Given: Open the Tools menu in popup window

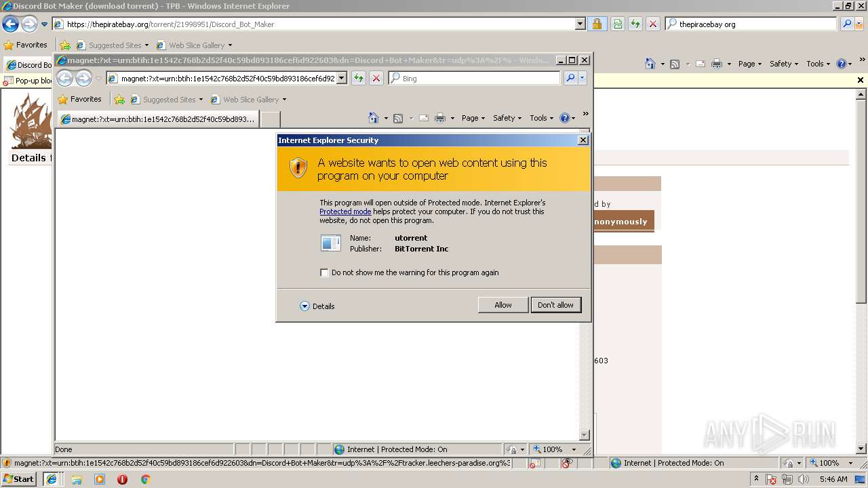Looking at the screenshot, I should point(542,118).
